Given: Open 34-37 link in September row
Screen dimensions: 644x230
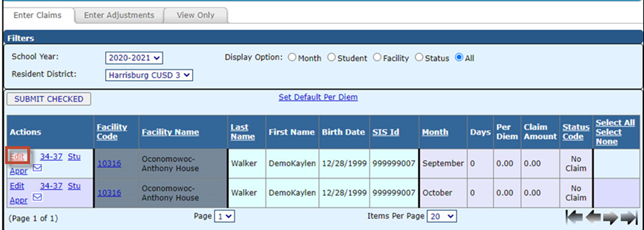Looking at the screenshot, I should tap(51, 157).
